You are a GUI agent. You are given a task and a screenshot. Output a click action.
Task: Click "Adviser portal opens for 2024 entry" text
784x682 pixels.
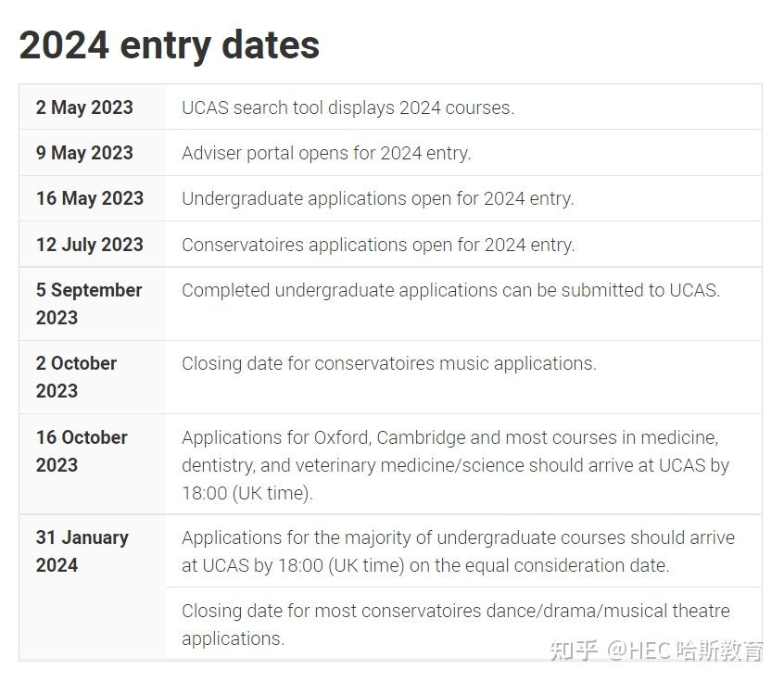pos(326,153)
